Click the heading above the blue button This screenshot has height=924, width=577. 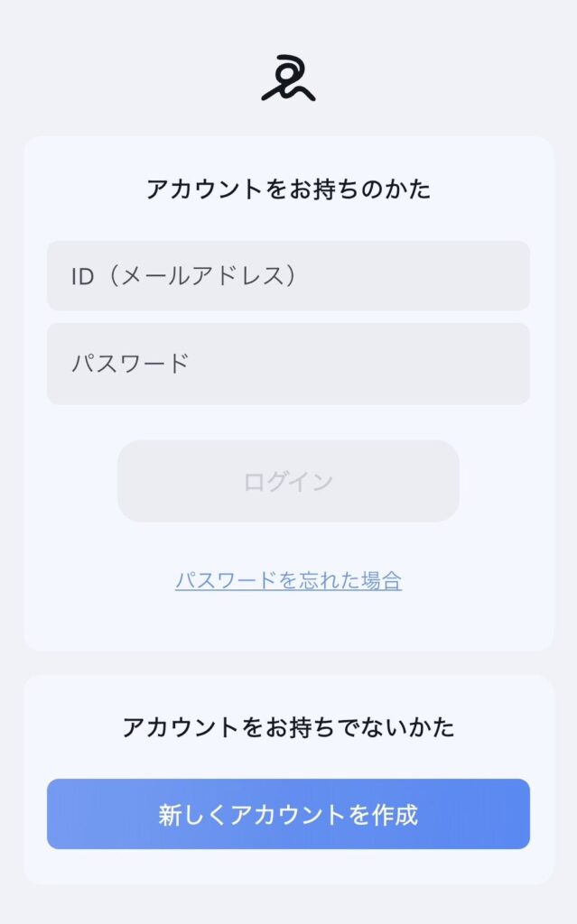pos(288,727)
